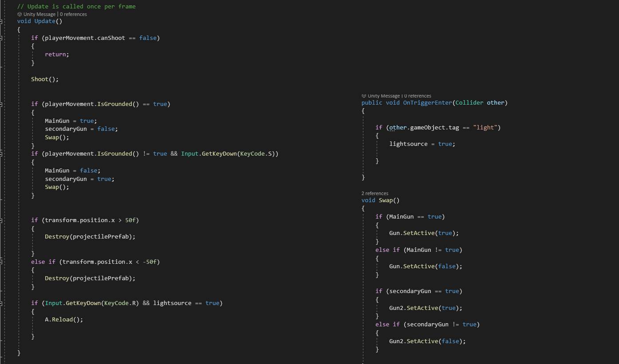Click "Unity Message" label above OnTriggerEnter

384,96
